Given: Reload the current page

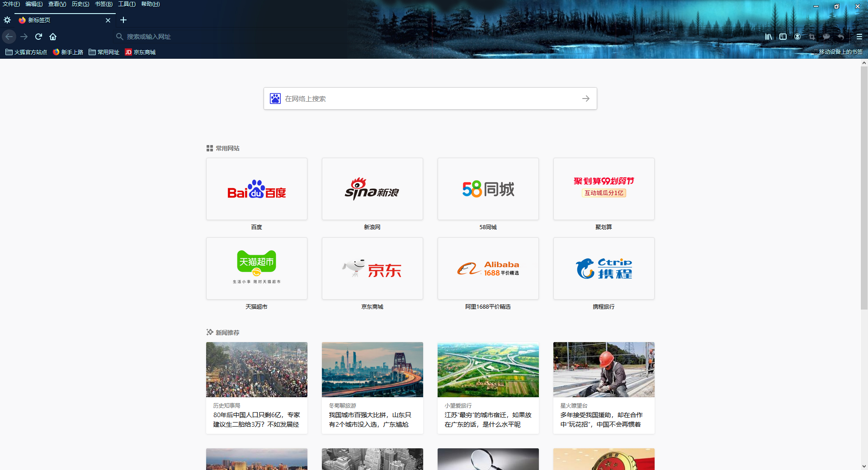Looking at the screenshot, I should (x=38, y=37).
